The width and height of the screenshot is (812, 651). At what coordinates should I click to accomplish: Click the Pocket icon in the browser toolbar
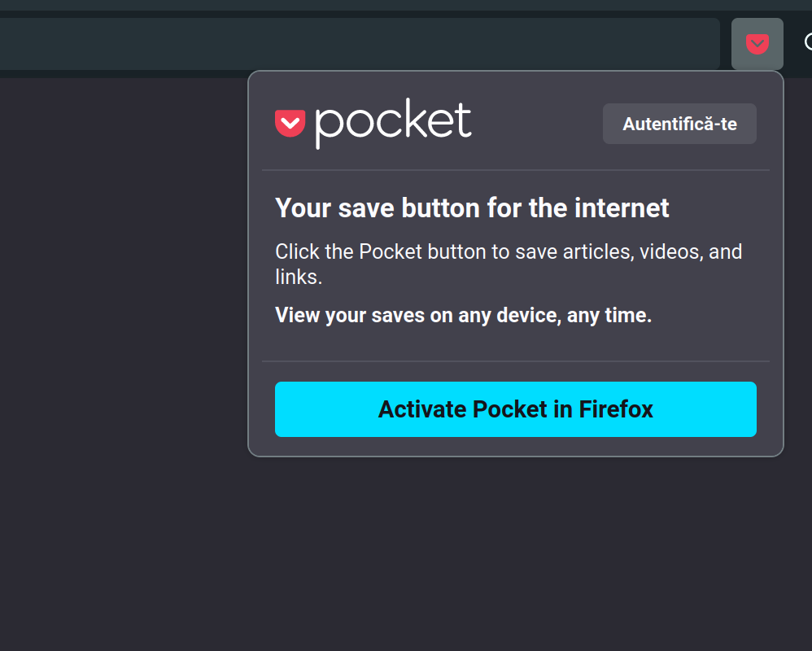[x=757, y=44]
